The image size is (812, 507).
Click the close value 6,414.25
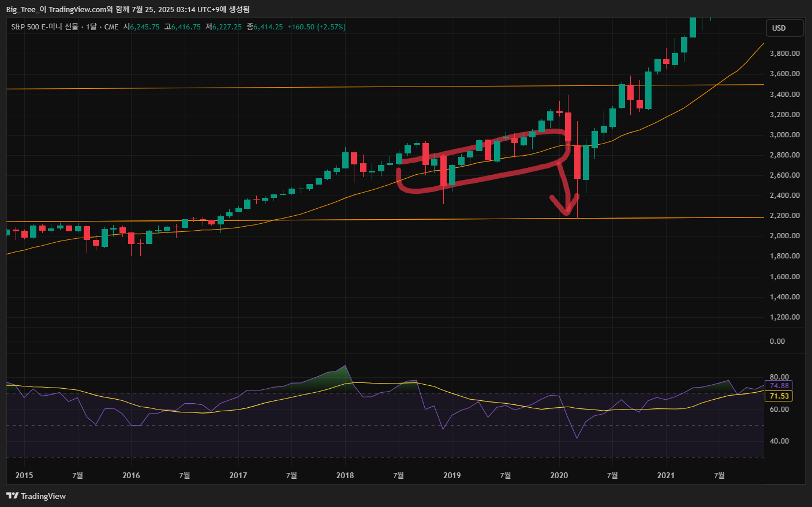tap(268, 27)
